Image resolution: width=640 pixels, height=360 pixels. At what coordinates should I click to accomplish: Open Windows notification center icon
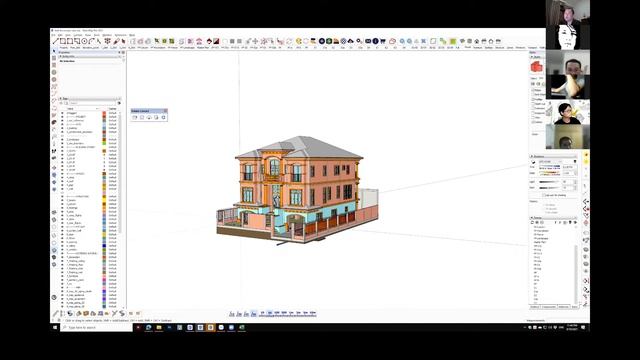(583, 327)
